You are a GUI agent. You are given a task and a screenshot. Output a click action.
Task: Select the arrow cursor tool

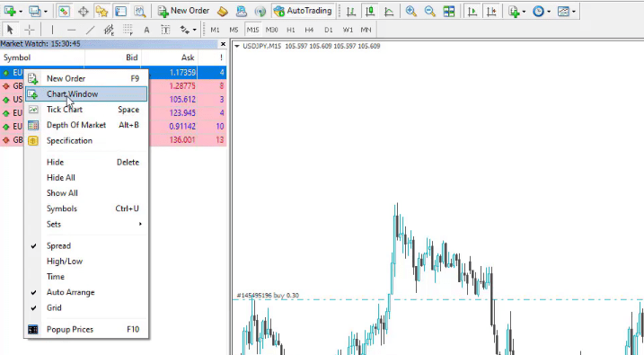point(10,30)
